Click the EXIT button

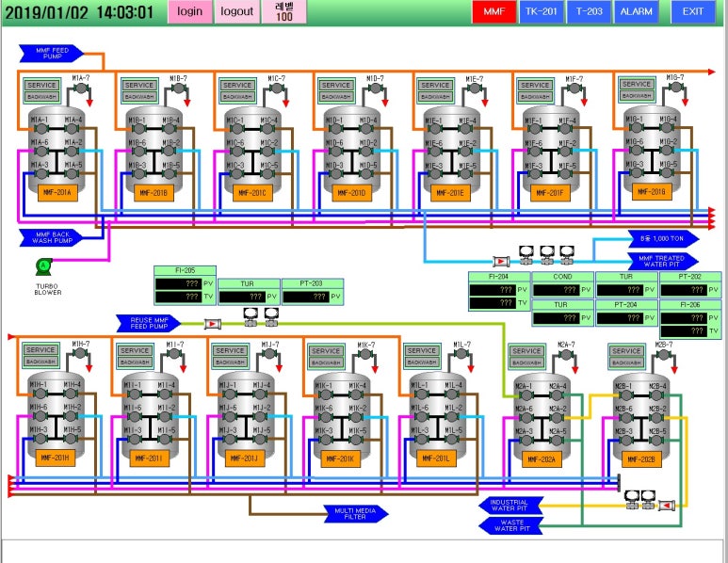(x=693, y=11)
